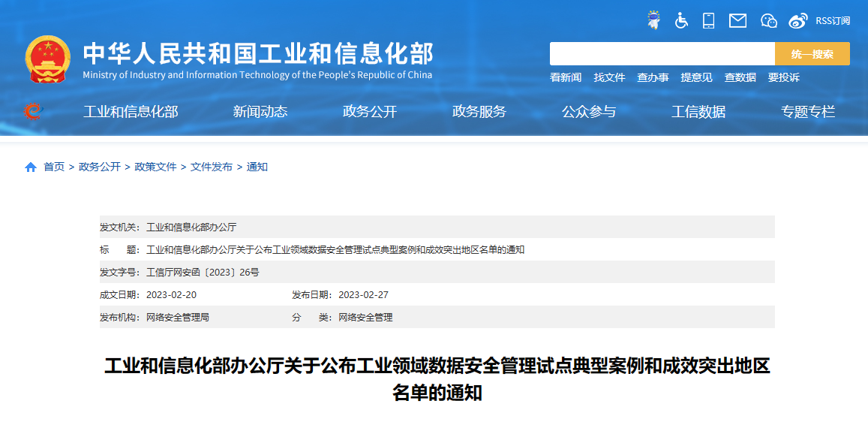Click the national emblem logo
Viewport: 868px width, 446px height.
pos(47,59)
